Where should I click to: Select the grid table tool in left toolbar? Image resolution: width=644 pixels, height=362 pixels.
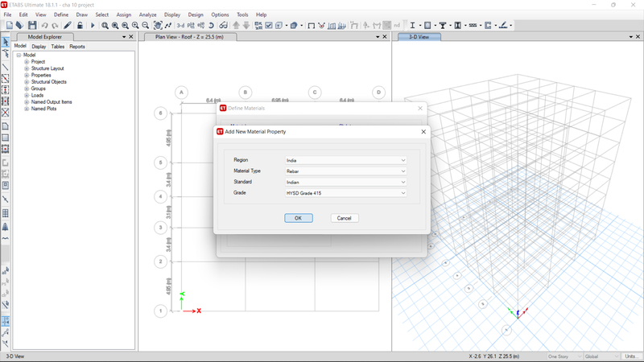tap(6, 213)
